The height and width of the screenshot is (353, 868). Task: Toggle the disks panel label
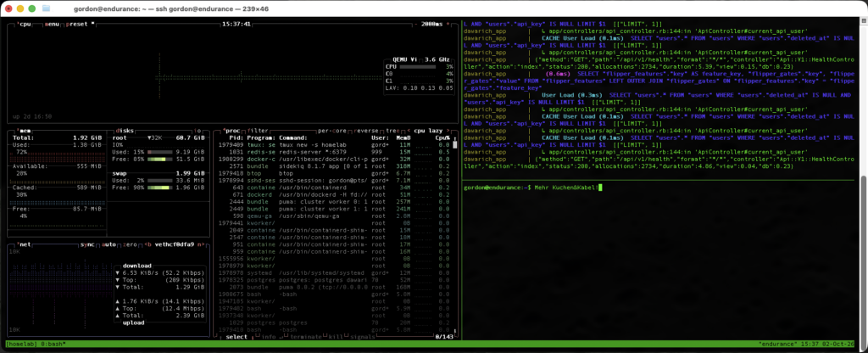[x=125, y=131]
